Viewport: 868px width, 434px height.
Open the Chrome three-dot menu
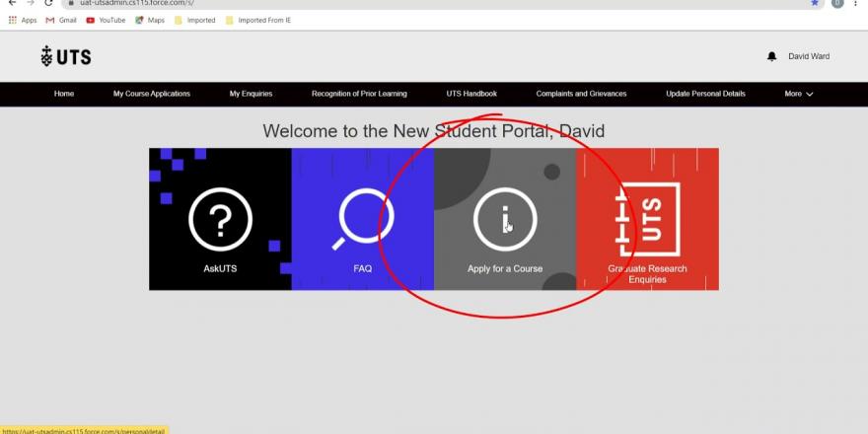[856, 3]
